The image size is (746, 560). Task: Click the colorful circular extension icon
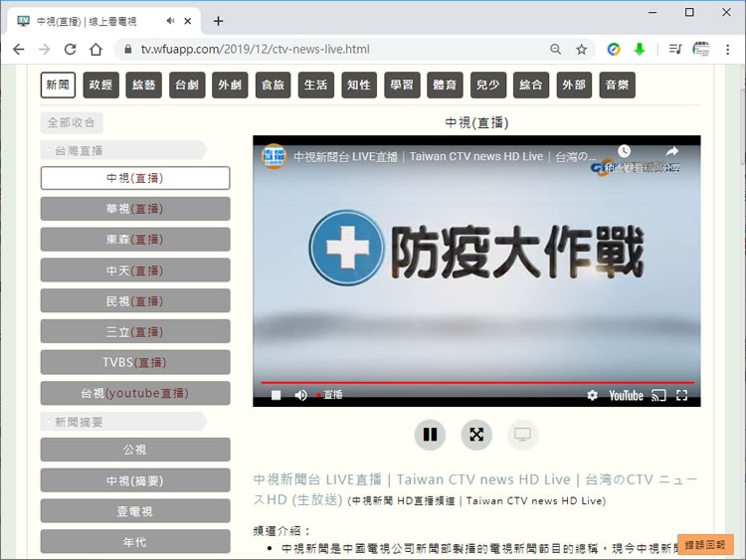click(614, 49)
